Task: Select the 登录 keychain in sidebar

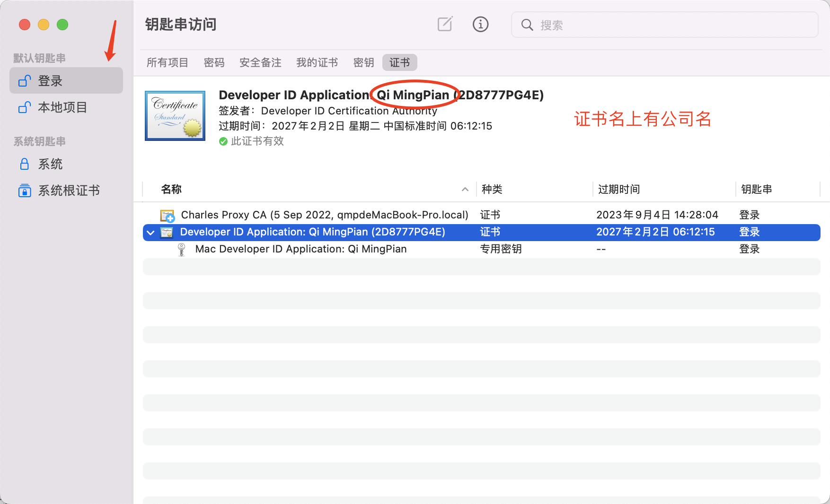Action: coord(66,80)
